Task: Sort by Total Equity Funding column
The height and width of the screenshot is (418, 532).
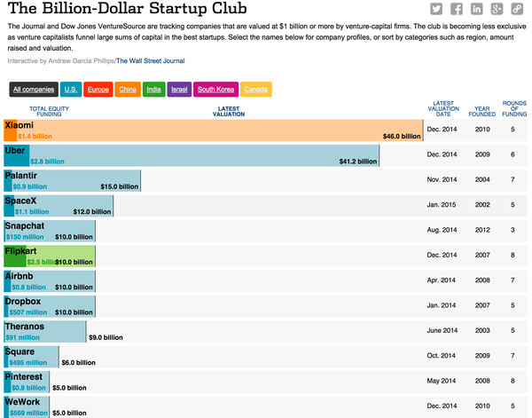Action: coord(49,111)
